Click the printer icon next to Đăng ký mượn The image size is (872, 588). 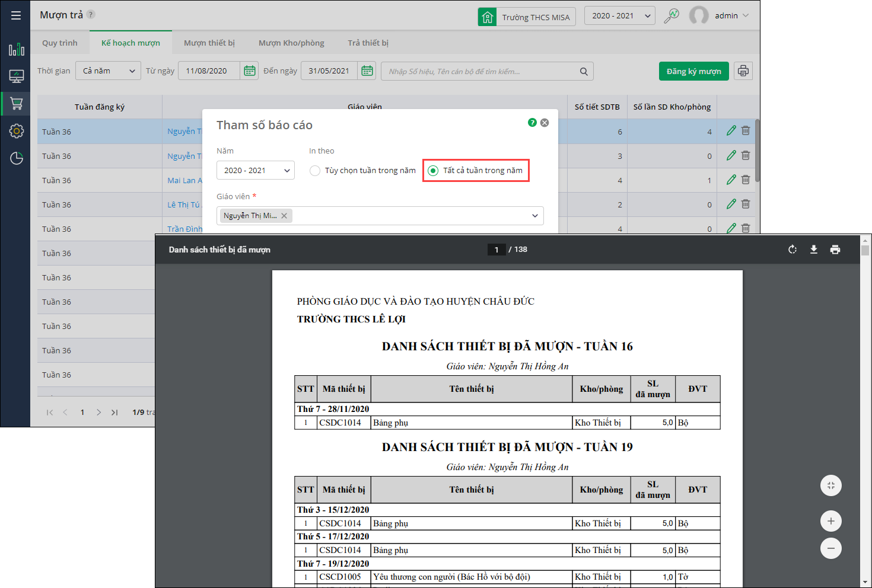743,71
